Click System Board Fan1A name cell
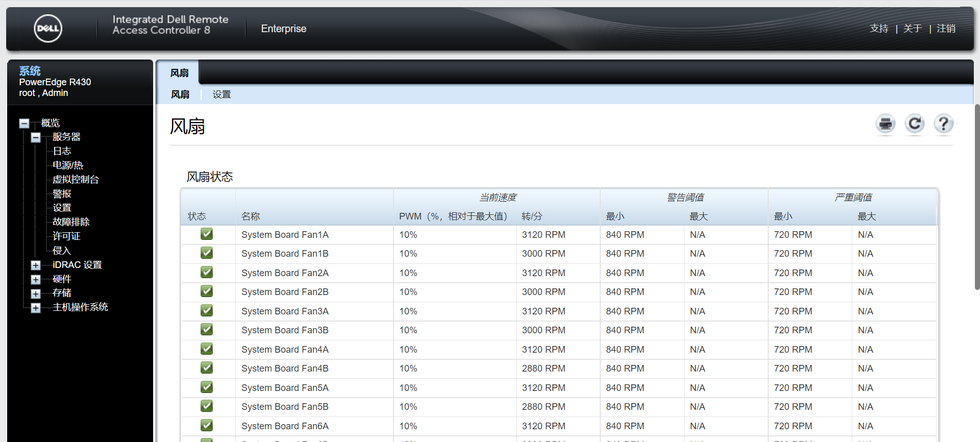This screenshot has width=980, height=442. coord(285,235)
